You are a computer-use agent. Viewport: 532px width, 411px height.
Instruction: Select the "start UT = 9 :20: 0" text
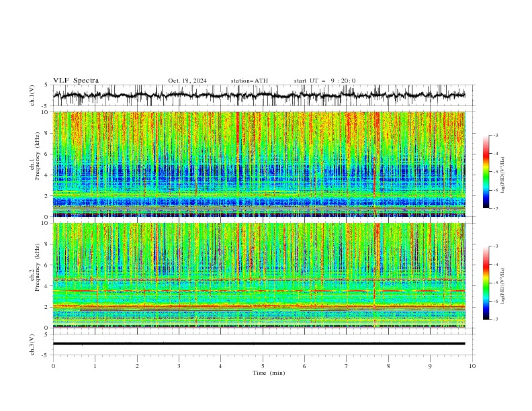point(324,81)
